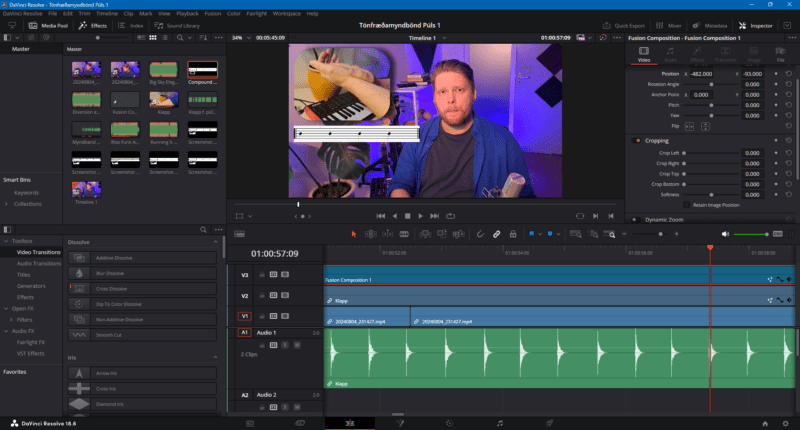Open the viewer zoom 34% dropdown
This screenshot has width=800, height=430.
click(241, 37)
